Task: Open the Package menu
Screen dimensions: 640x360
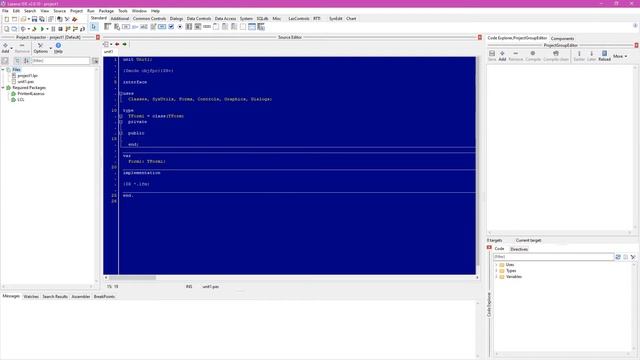Action: 106,11
